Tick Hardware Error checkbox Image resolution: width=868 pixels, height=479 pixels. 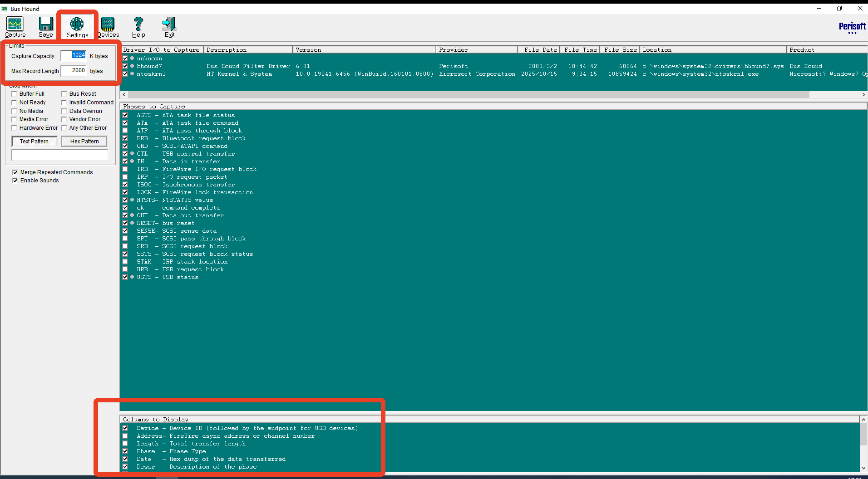point(14,128)
